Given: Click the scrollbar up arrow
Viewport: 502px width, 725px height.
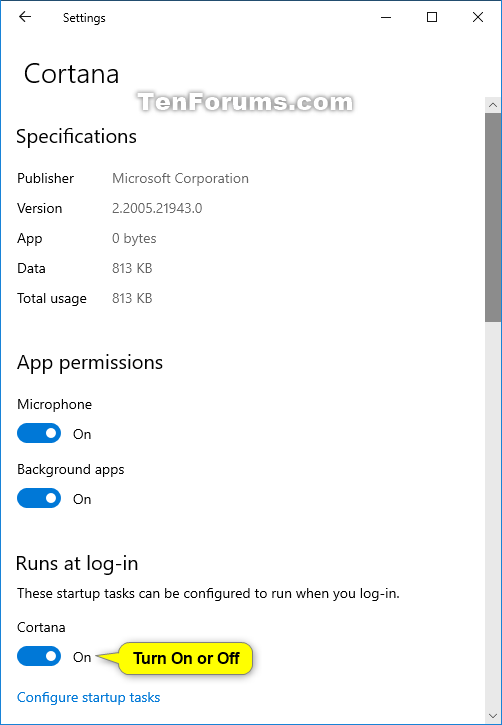Looking at the screenshot, I should (493, 105).
